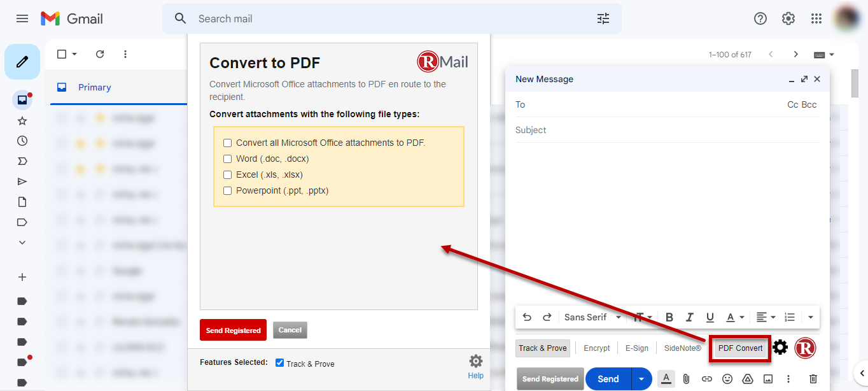Apply bold formatting
This screenshot has width=868, height=391.
669,317
